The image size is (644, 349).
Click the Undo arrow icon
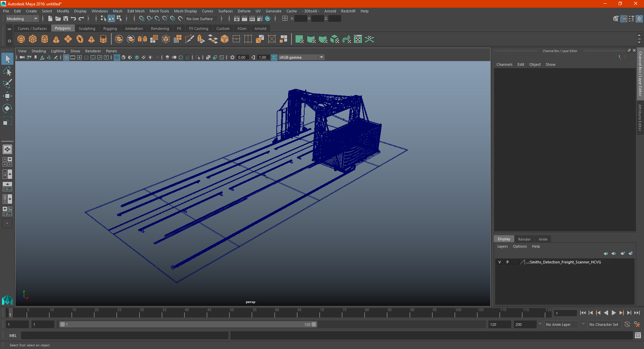pyautogui.click(x=73, y=19)
